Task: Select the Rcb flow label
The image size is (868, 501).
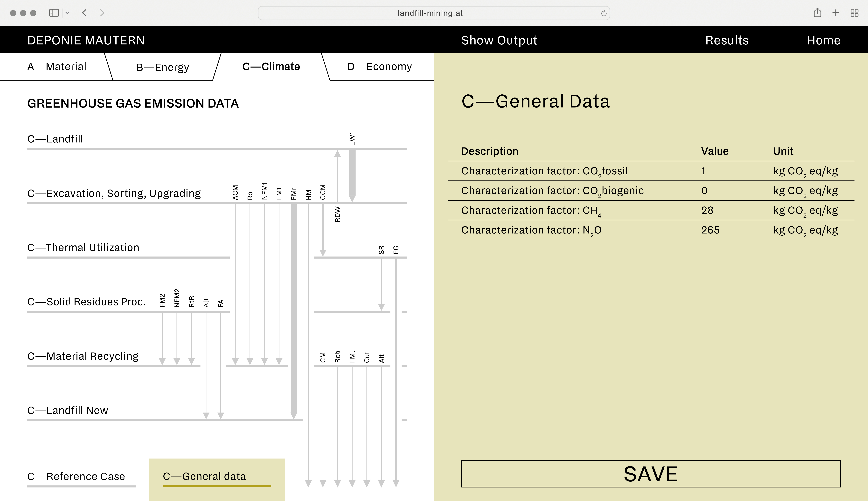Action: pos(337,357)
